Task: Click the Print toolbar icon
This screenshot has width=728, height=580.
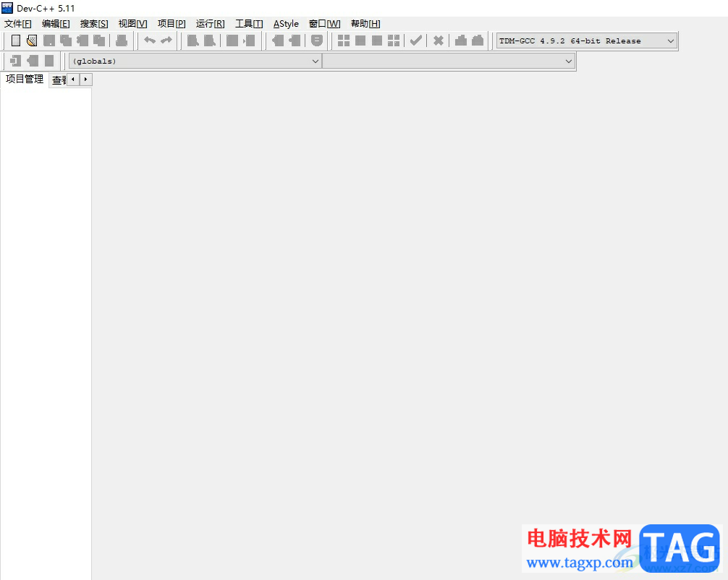Action: point(122,40)
